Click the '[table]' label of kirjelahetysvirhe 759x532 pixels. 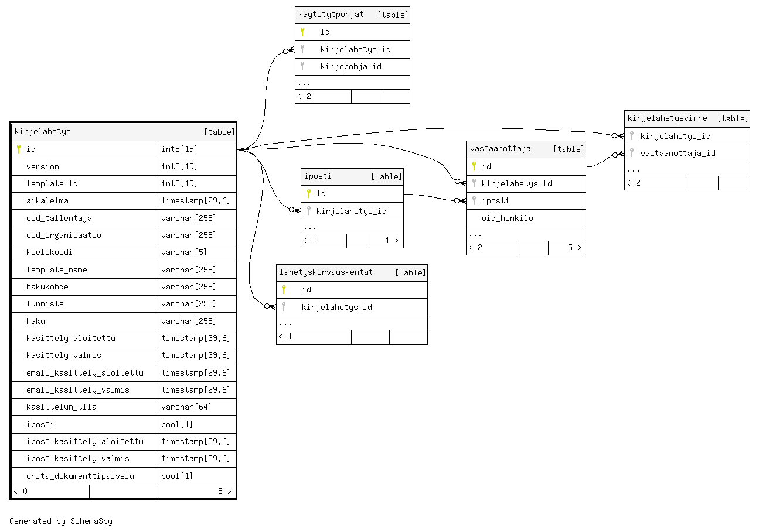733,118
